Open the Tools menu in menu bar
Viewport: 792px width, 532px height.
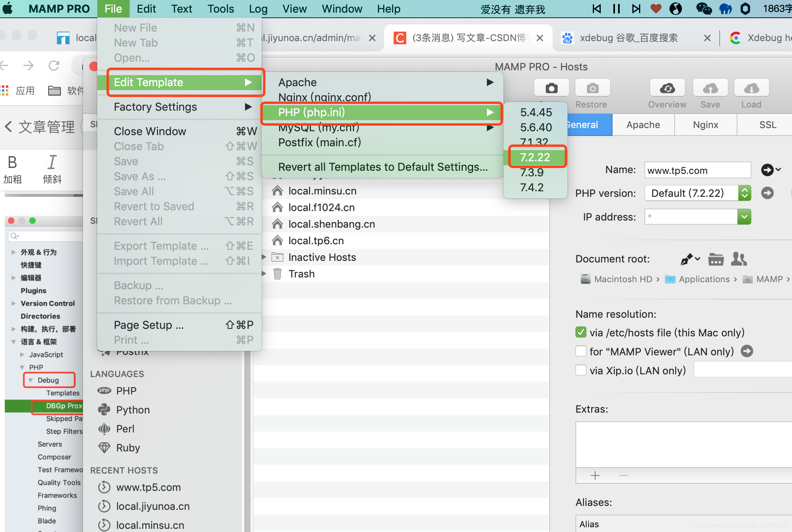[x=221, y=9]
